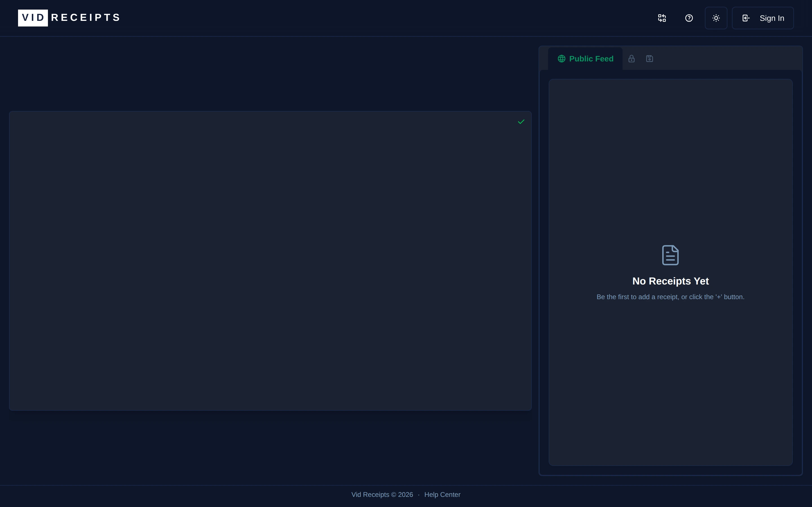Viewport: 812px width, 507px height.
Task: Open the saved receipts disk tab
Action: (x=649, y=59)
